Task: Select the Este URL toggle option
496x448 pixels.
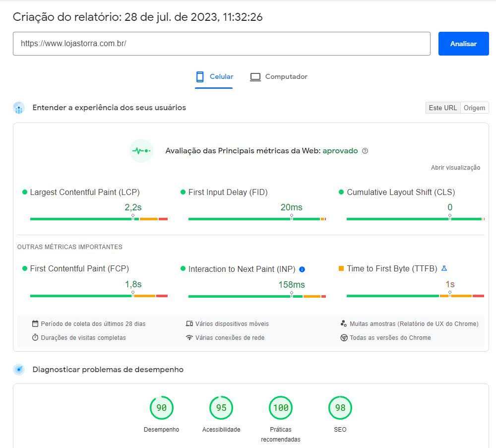Action: point(442,108)
